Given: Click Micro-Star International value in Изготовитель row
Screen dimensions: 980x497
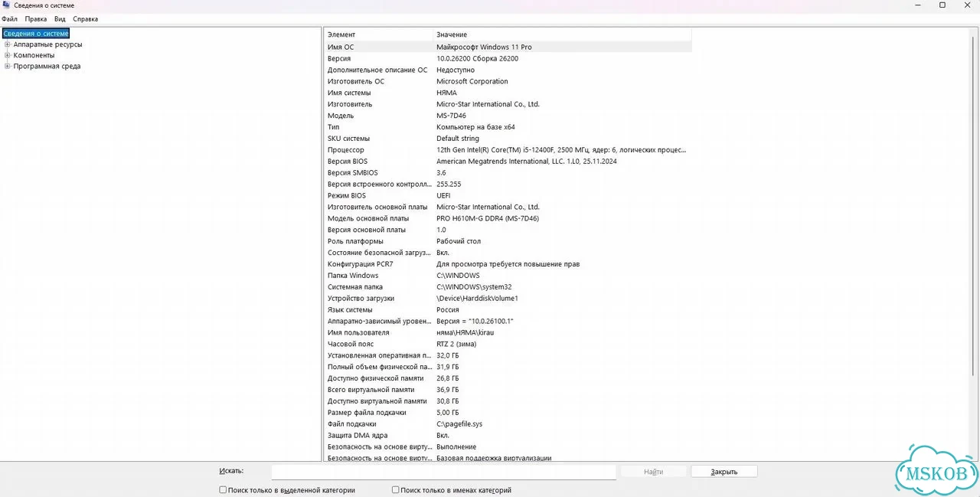Looking at the screenshot, I should coord(488,104).
